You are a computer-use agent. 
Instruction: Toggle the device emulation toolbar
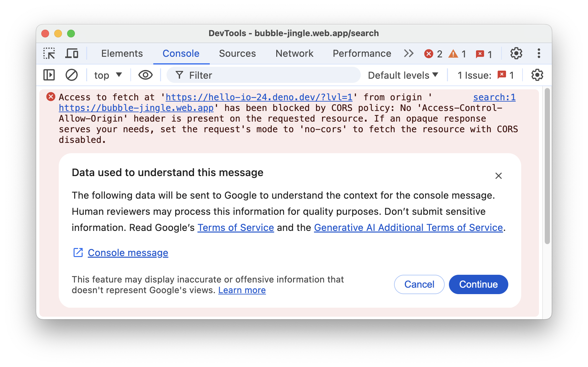tap(72, 53)
